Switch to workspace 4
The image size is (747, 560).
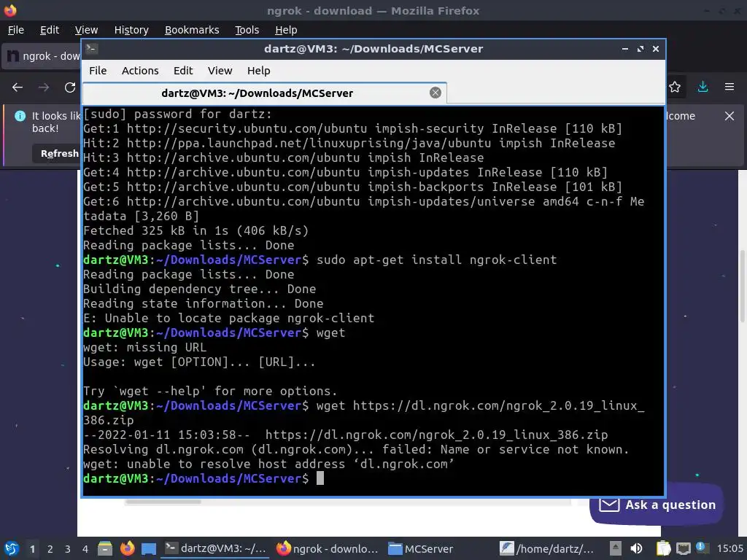(x=85, y=549)
